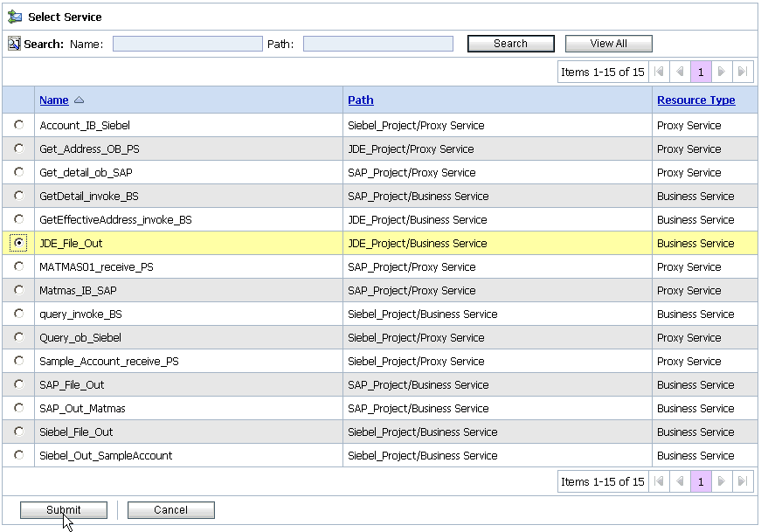Click the first-page arrow in bottom pagination
This screenshot has width=761, height=532.
pyautogui.click(x=659, y=481)
